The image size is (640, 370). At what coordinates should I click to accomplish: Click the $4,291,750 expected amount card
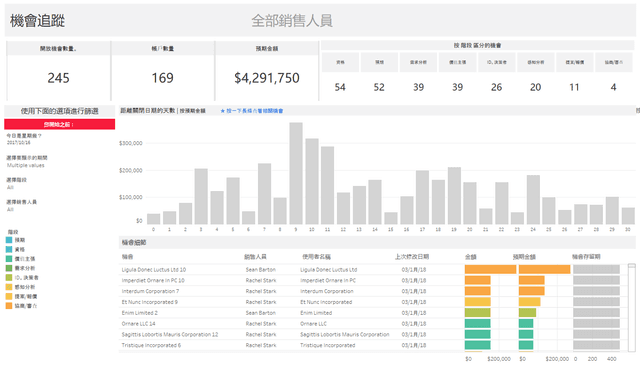click(x=267, y=71)
